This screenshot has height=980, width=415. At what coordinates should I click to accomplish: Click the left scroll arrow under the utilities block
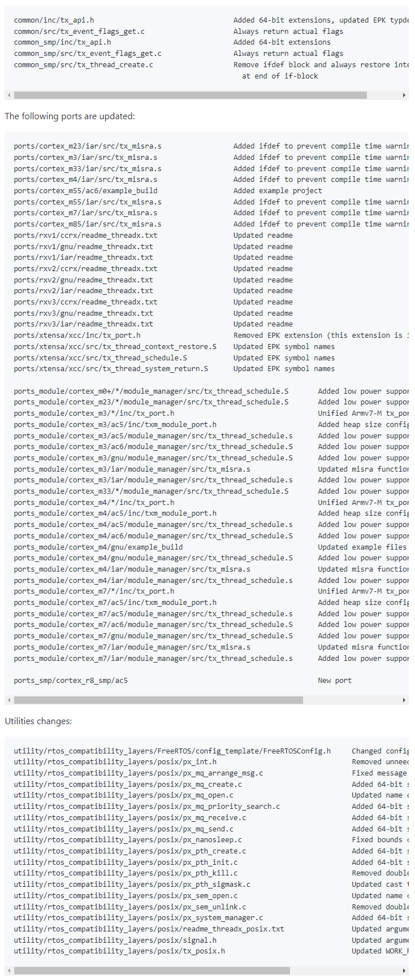click(8, 971)
